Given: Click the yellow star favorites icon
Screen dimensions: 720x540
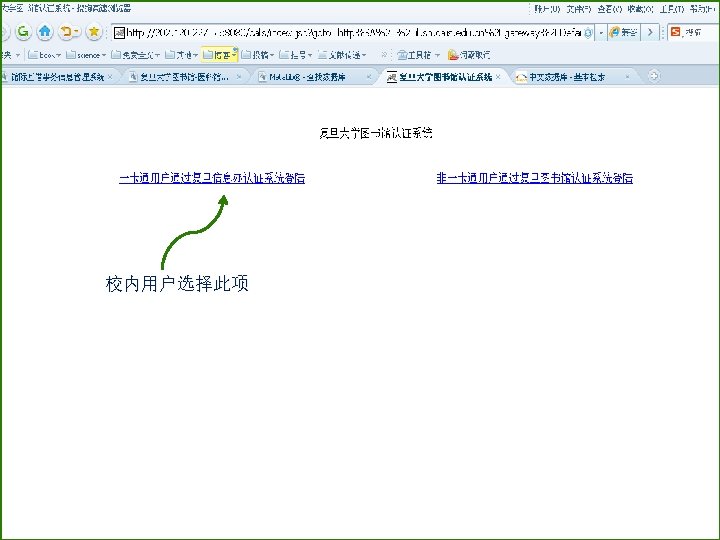Looking at the screenshot, I should [94, 32].
